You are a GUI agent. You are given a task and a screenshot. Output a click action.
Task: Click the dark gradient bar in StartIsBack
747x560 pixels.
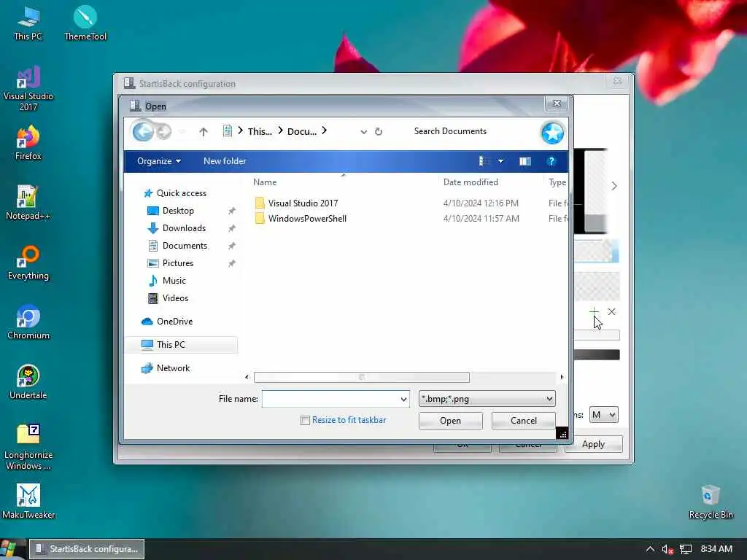597,355
